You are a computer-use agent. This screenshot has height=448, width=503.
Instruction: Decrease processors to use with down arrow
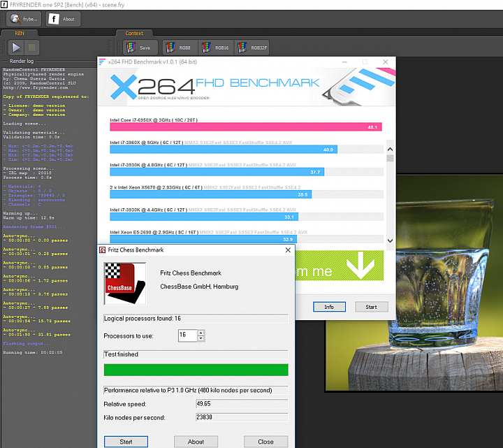201,338
